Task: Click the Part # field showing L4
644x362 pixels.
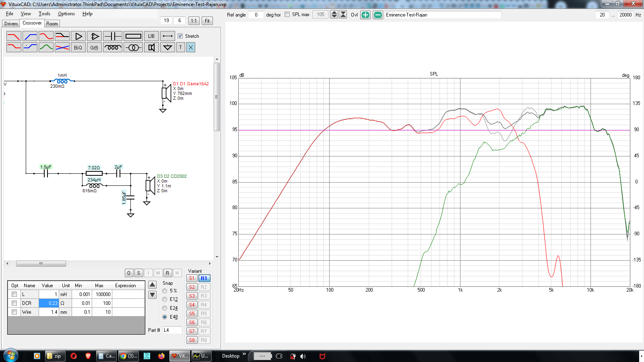Action: [x=172, y=330]
